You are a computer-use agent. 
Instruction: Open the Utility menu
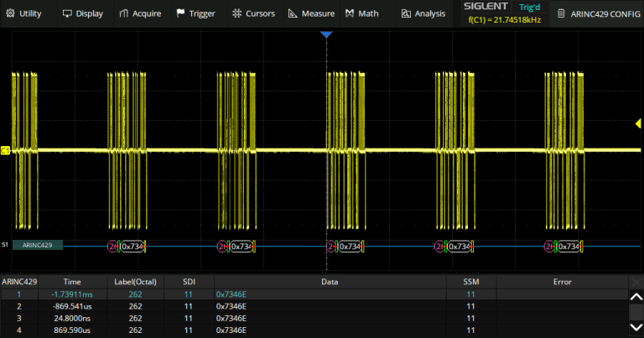click(24, 13)
